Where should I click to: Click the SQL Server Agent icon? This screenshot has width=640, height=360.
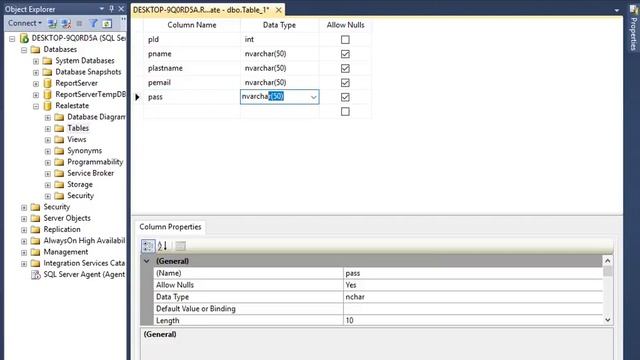click(x=36, y=274)
